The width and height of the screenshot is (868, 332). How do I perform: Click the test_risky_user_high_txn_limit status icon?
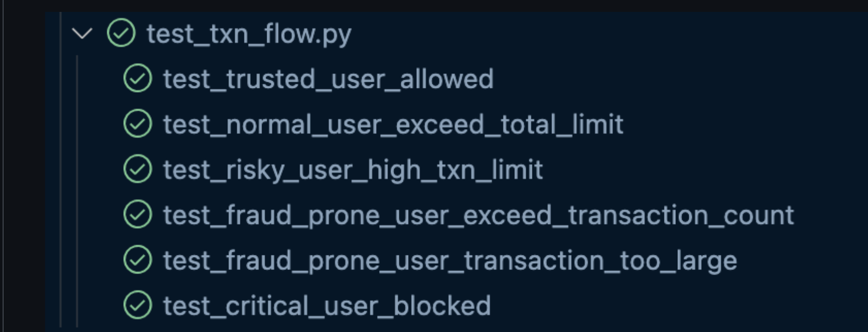pos(138,170)
